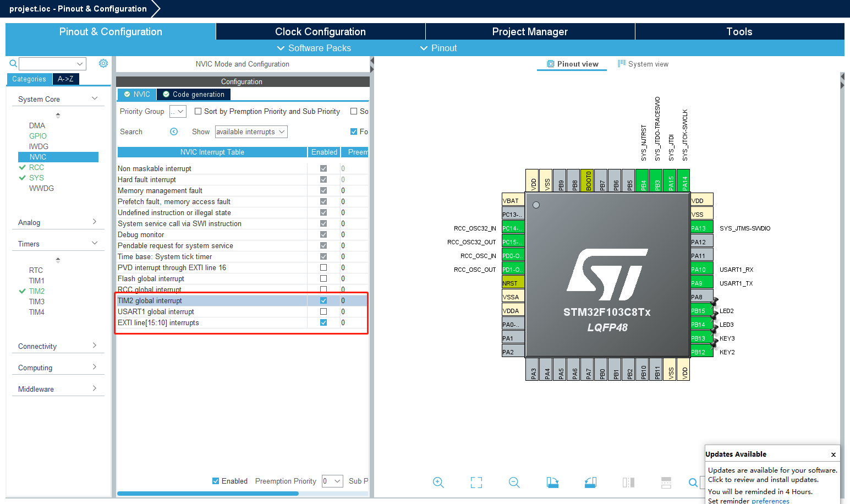This screenshot has height=504, width=850.
Task: Select pin PB13 labeled KEY3
Action: (x=702, y=338)
